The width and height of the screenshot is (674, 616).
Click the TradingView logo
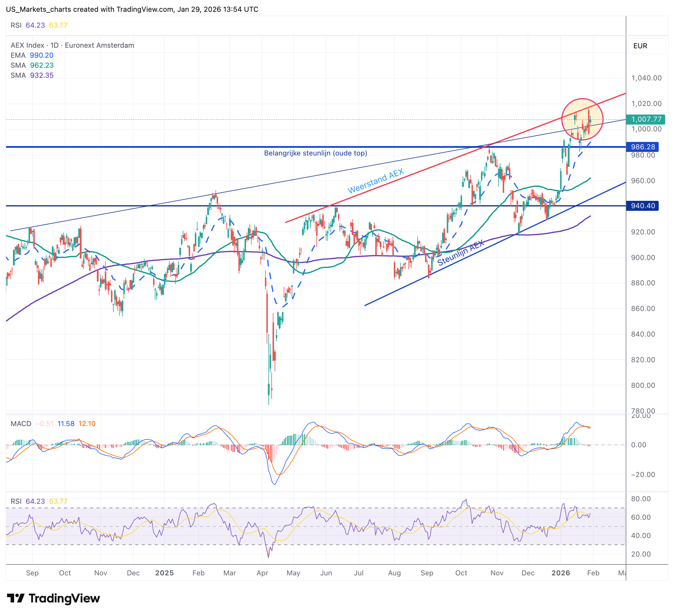point(54,598)
